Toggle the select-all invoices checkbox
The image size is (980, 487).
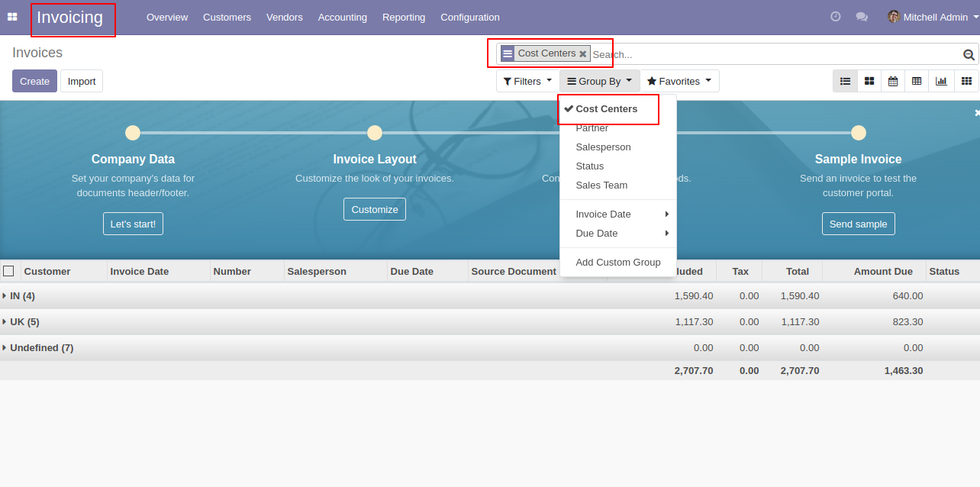pos(8,271)
